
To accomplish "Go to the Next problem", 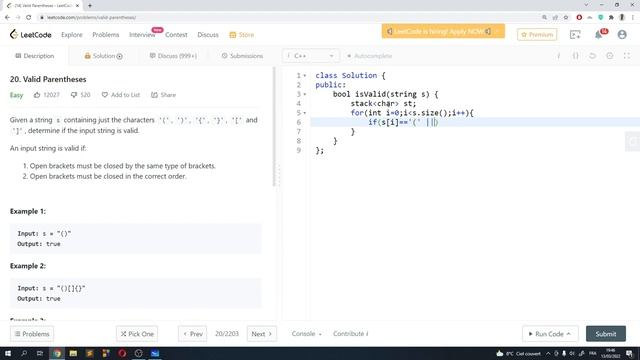I will click(262, 334).
